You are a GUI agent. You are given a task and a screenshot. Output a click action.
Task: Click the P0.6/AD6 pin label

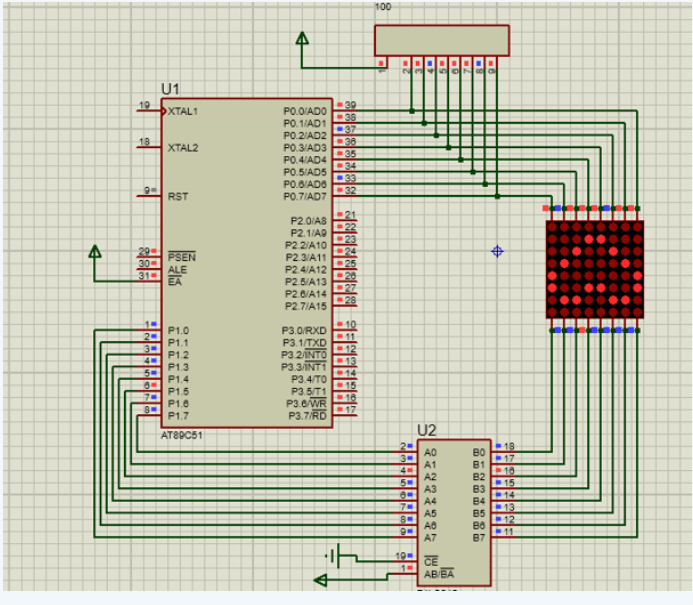(x=305, y=184)
